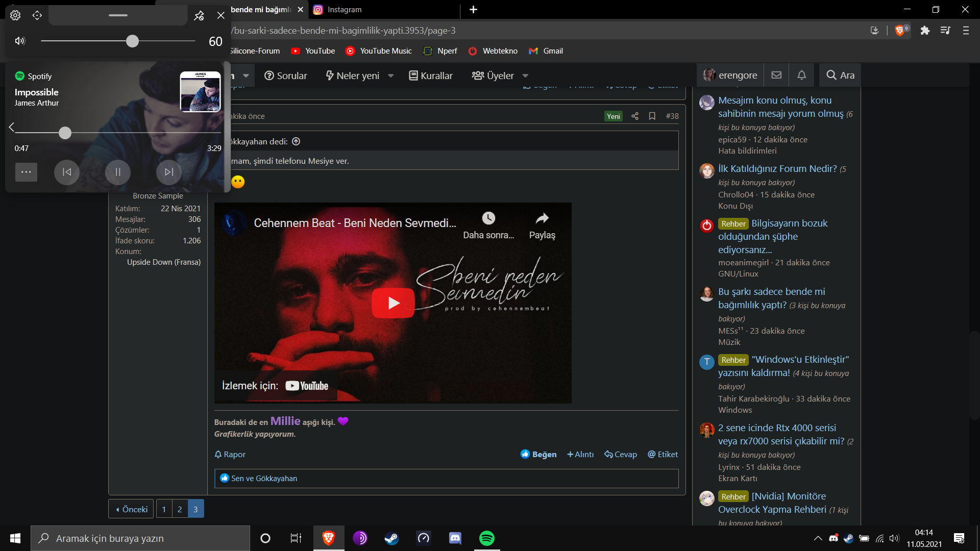
Task: Open forum inbox envelope icon
Action: click(x=776, y=75)
